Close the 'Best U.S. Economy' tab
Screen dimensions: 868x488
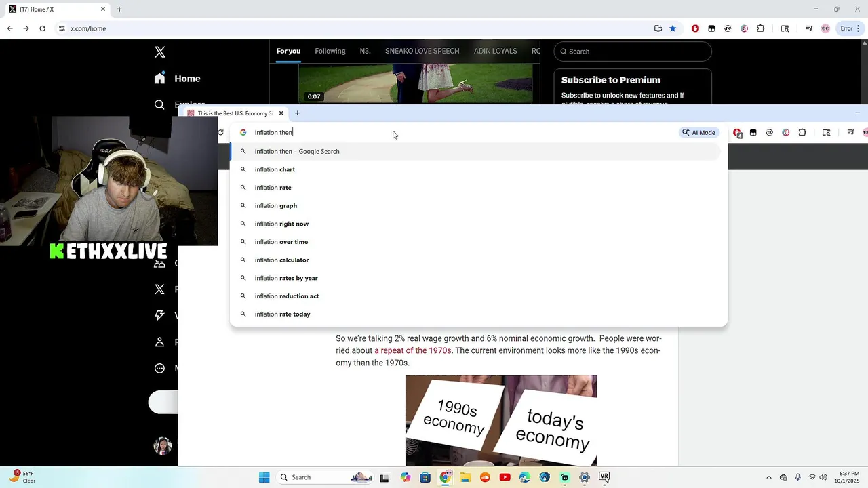coord(281,113)
